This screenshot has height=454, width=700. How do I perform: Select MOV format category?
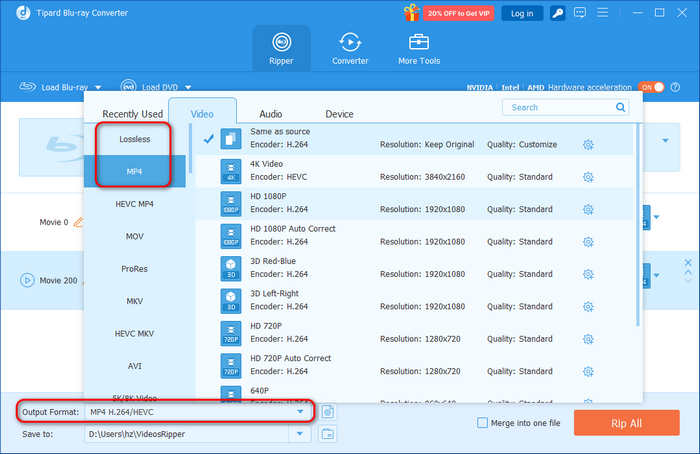[134, 237]
